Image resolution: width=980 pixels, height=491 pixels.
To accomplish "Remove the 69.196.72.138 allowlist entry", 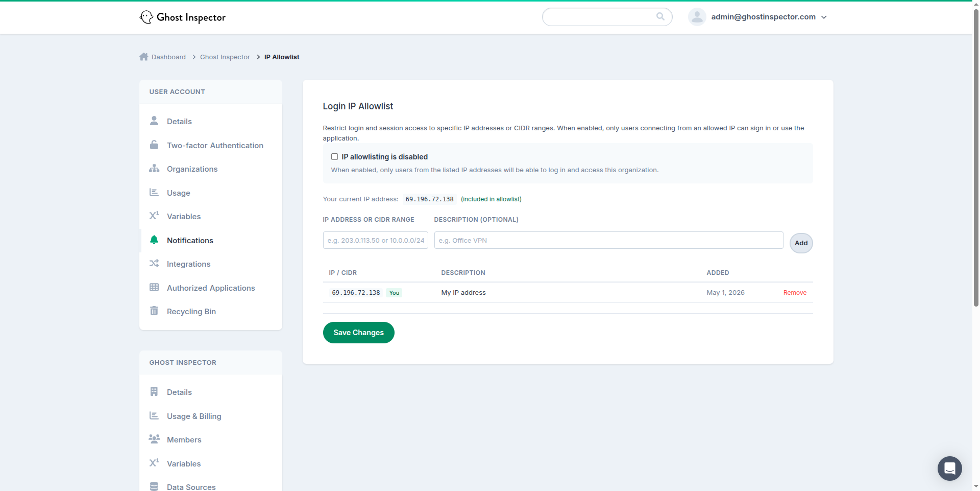I will [795, 293].
